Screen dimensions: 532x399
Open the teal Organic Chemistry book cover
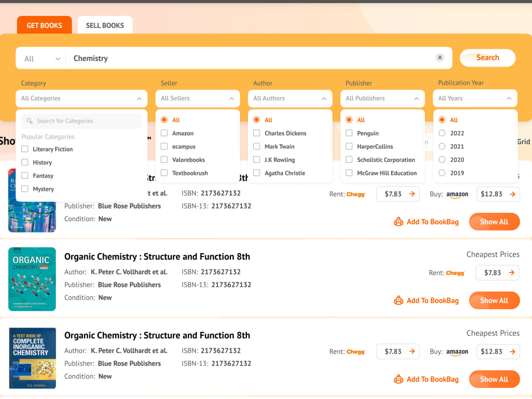point(32,279)
